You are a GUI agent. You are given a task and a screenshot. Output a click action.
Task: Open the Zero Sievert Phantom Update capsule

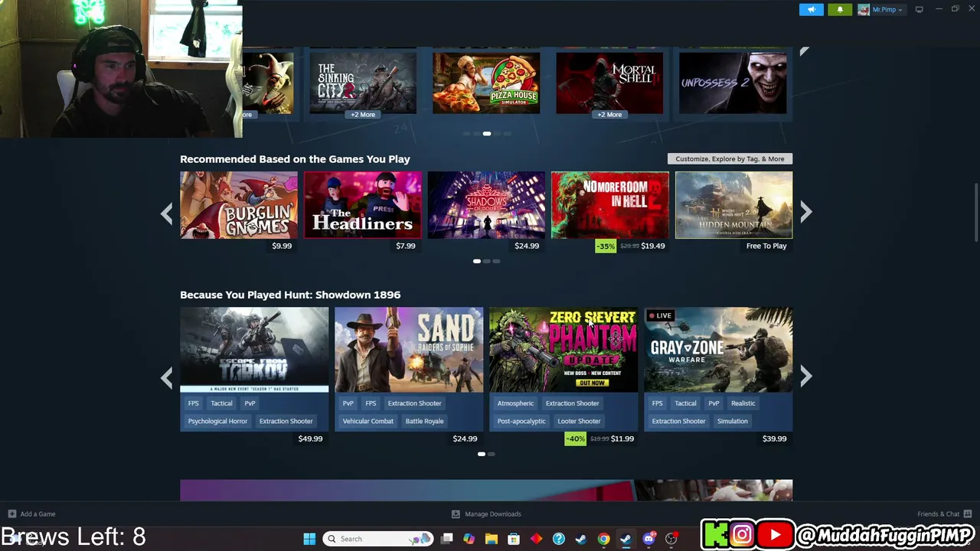coord(563,350)
